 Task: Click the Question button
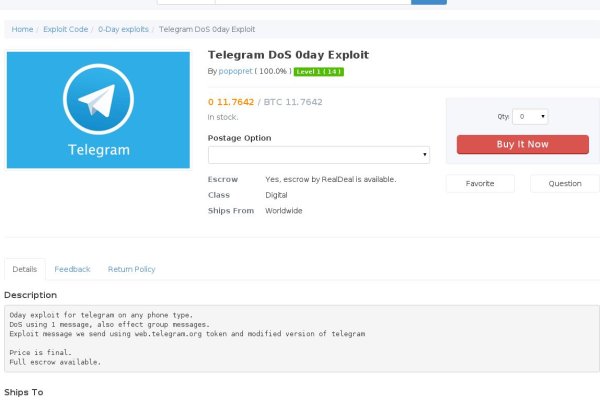[564, 184]
